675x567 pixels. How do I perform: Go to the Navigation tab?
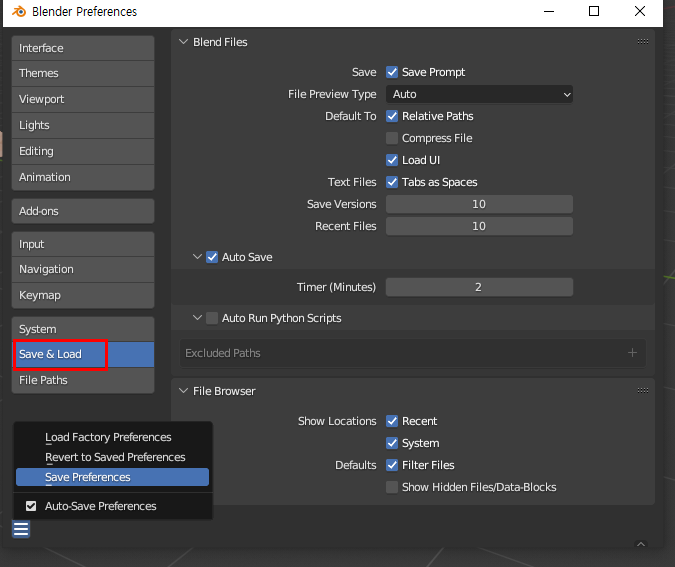[83, 270]
